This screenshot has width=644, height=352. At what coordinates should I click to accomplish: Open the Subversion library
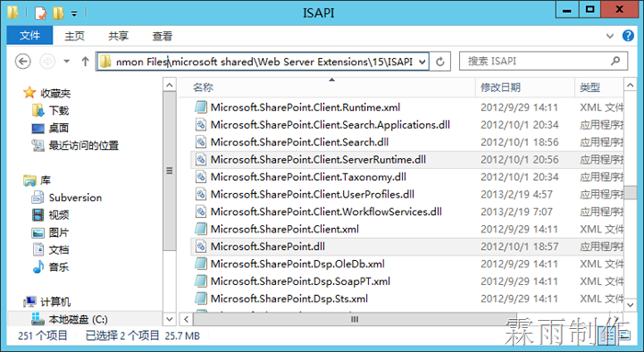click(75, 198)
